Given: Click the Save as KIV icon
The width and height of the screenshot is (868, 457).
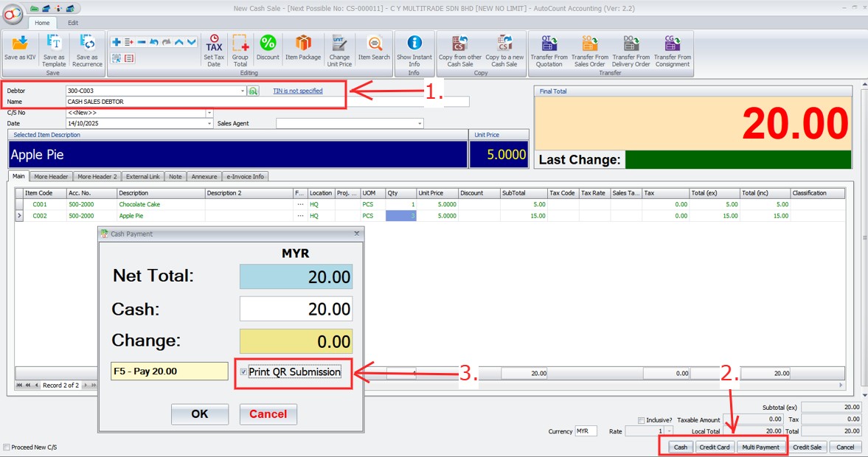Looking at the screenshot, I should pos(21,49).
